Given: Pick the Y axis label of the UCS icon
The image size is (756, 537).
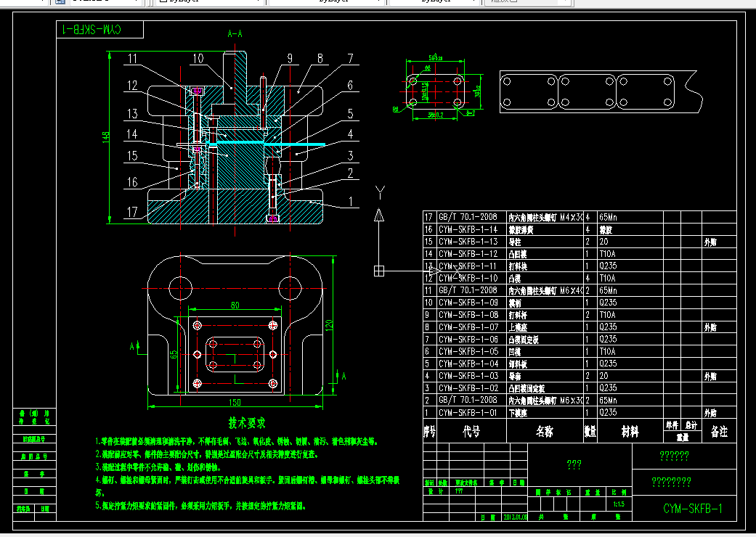Looking at the screenshot, I should coord(380,193).
